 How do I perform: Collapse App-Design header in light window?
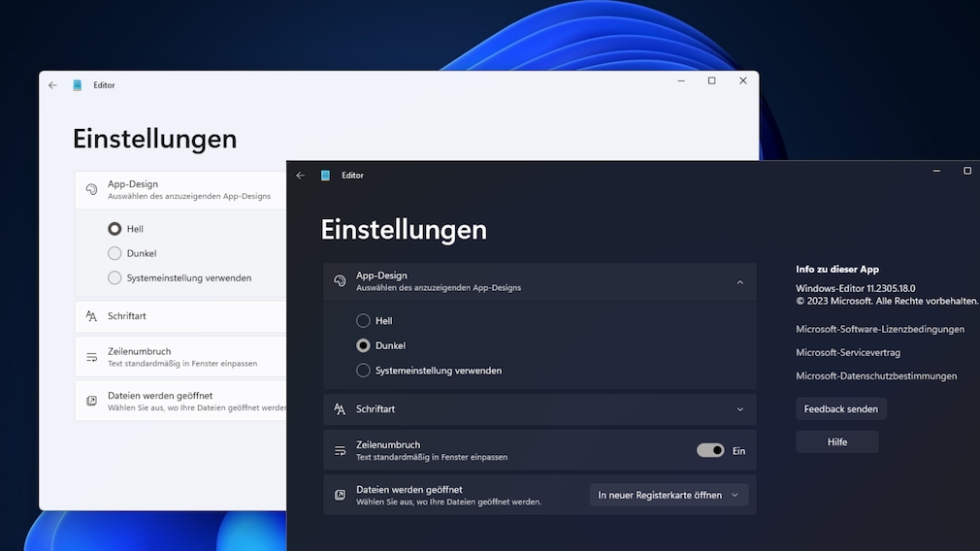180,190
